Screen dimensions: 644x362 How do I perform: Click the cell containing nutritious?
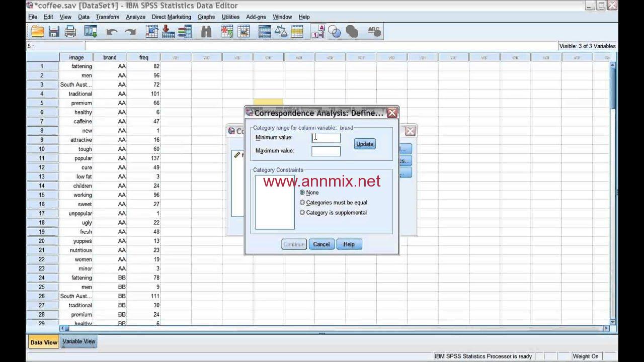click(76, 250)
